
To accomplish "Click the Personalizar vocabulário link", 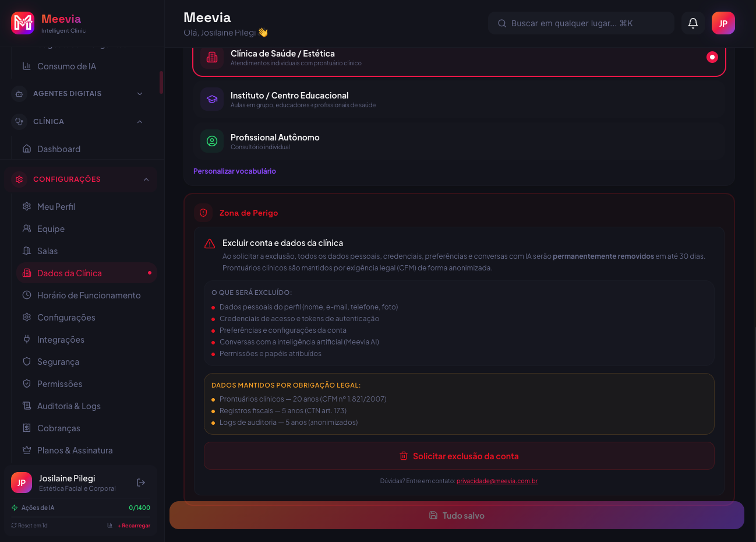I will pyautogui.click(x=235, y=171).
